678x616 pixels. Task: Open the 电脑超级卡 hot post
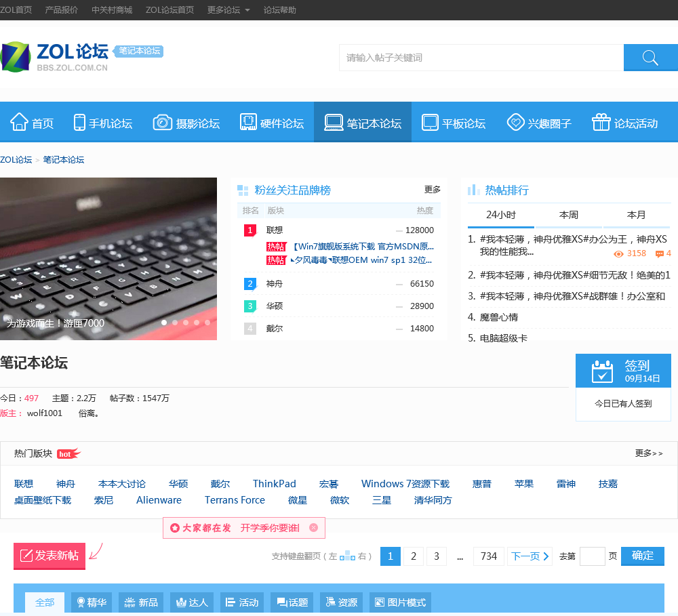pyautogui.click(x=504, y=338)
